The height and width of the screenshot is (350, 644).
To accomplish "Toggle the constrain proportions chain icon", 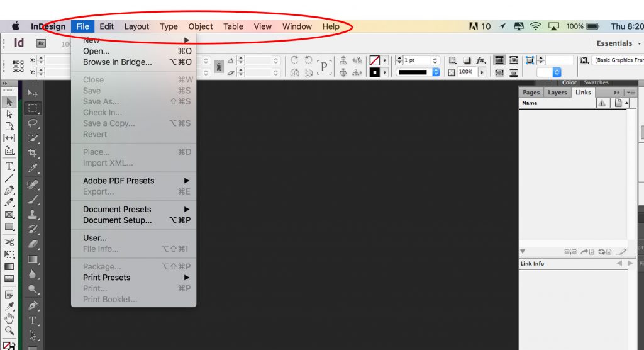I will click(x=219, y=67).
